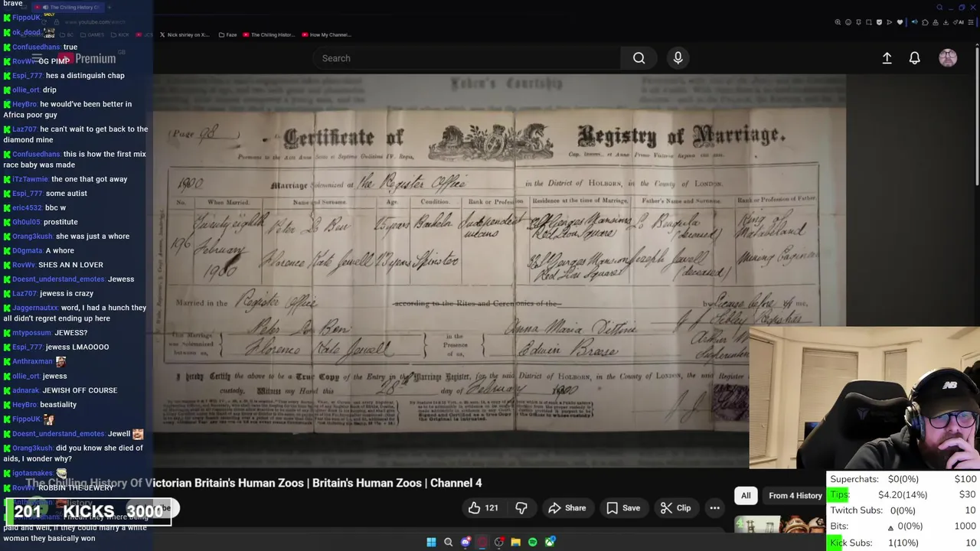Viewport: 980px width, 551px height.
Task: Click chat username adnarak
Action: point(25,390)
